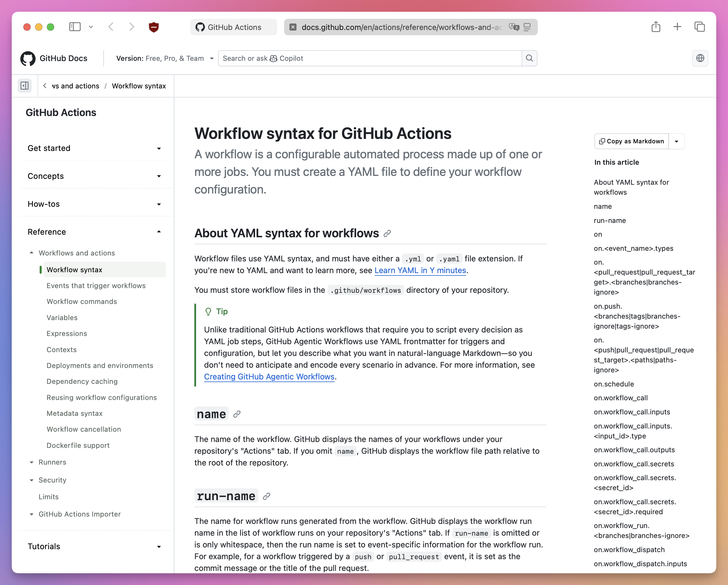Click anchor link icon beside run-name heading
The height and width of the screenshot is (585, 728).
(x=267, y=496)
